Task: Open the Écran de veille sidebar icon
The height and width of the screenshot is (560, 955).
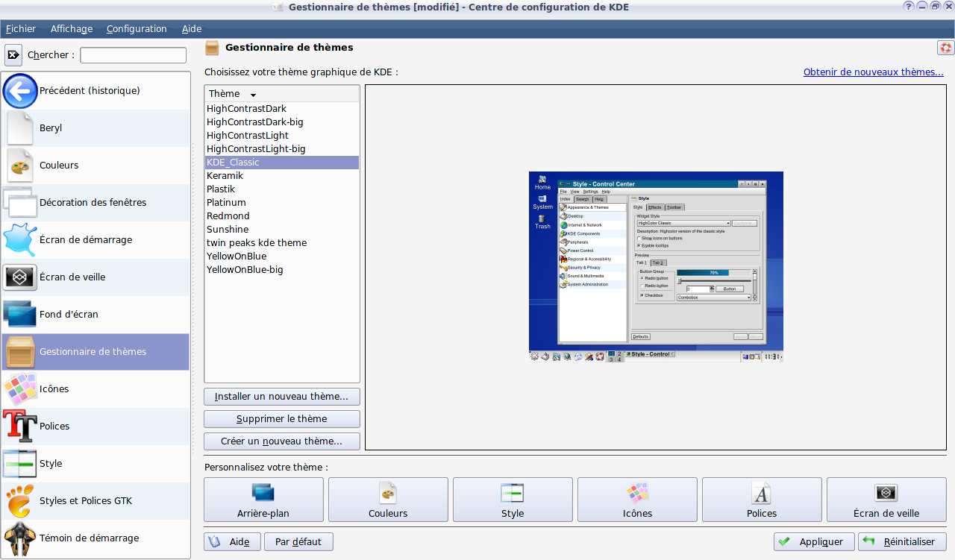Action: click(20, 277)
